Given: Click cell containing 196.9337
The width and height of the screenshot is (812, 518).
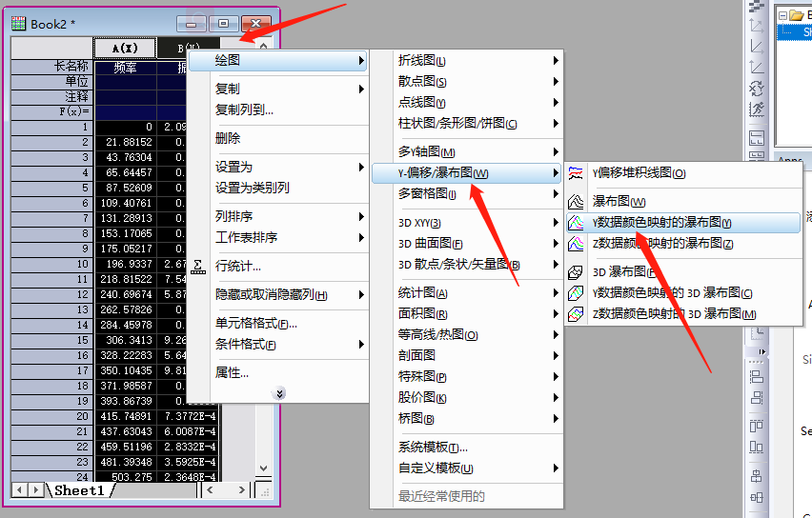Looking at the screenshot, I should point(125,264).
